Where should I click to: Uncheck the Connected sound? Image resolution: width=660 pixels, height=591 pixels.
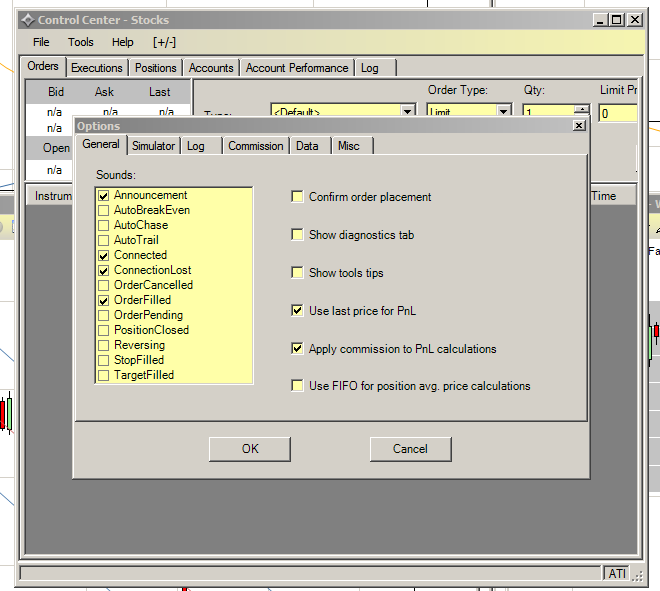point(104,256)
